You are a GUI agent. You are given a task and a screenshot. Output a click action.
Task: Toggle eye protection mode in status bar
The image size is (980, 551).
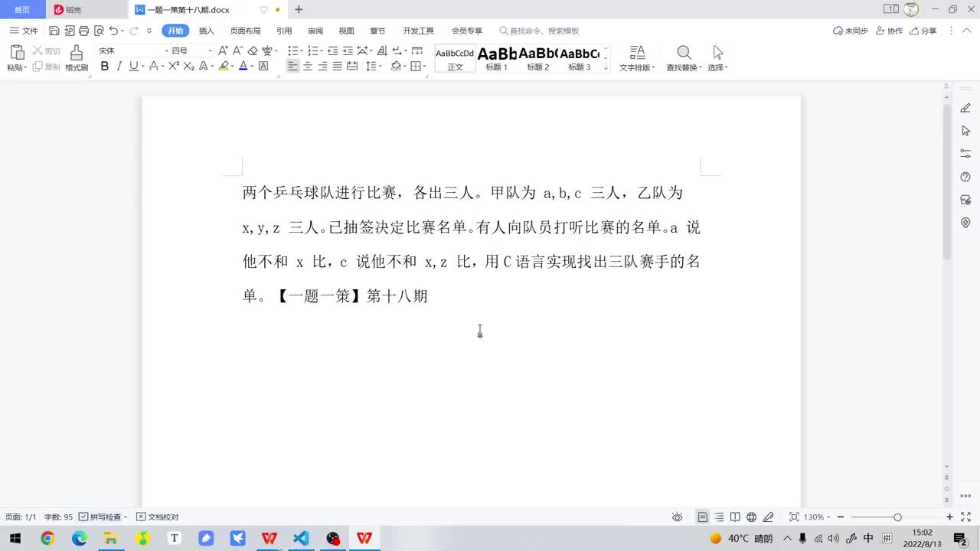tap(677, 517)
